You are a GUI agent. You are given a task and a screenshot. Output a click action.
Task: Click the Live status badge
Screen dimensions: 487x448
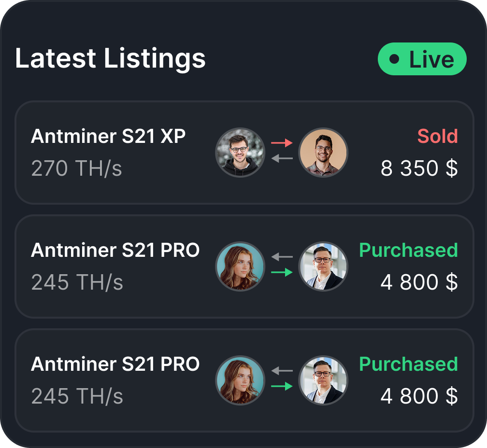tap(422, 59)
